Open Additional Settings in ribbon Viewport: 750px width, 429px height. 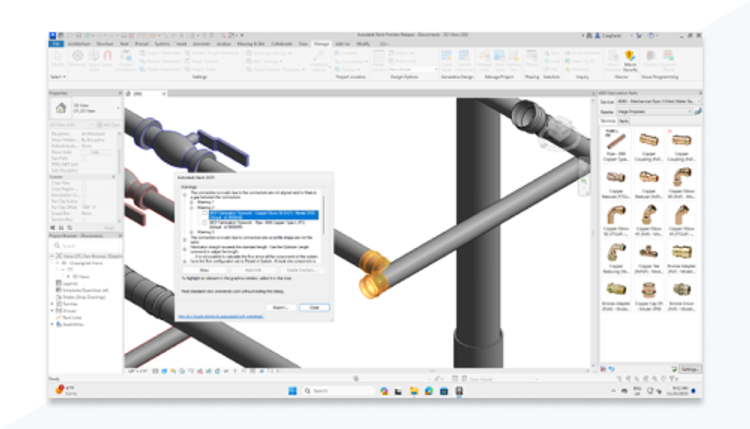point(319,60)
